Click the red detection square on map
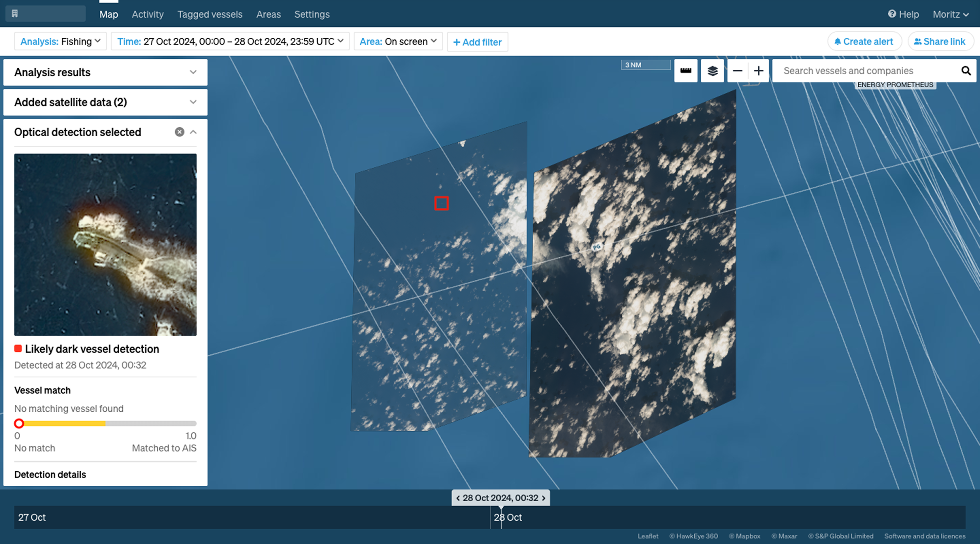Image resolution: width=980 pixels, height=544 pixels. [441, 203]
